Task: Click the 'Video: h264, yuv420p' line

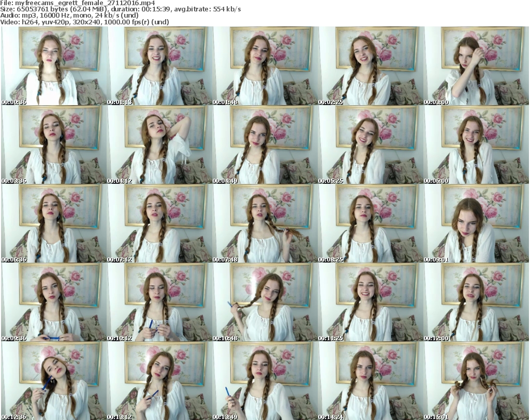Action: (x=84, y=22)
